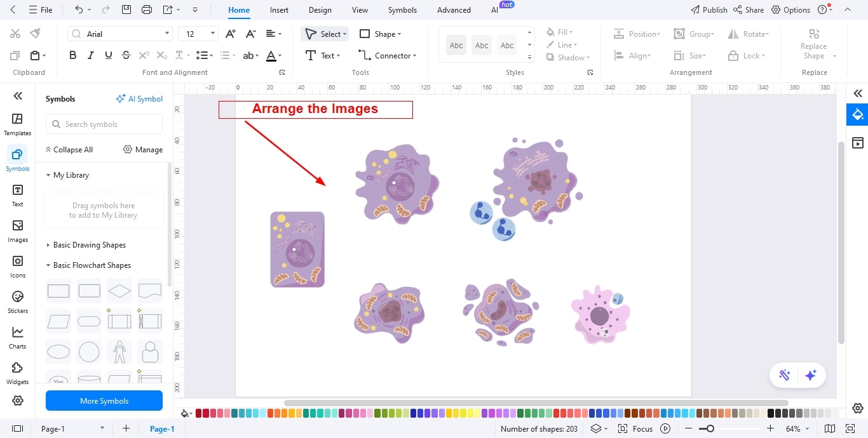Click the Print icon
The width and height of the screenshot is (868, 438).
(x=147, y=10)
